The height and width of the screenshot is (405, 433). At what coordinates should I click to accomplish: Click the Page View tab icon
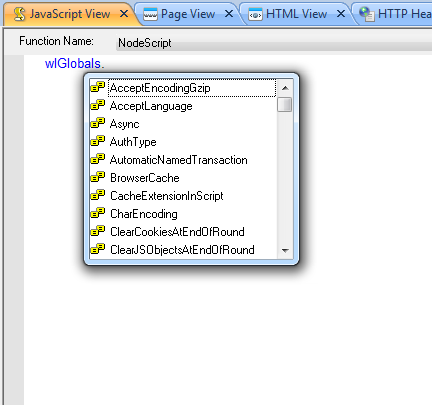150,14
